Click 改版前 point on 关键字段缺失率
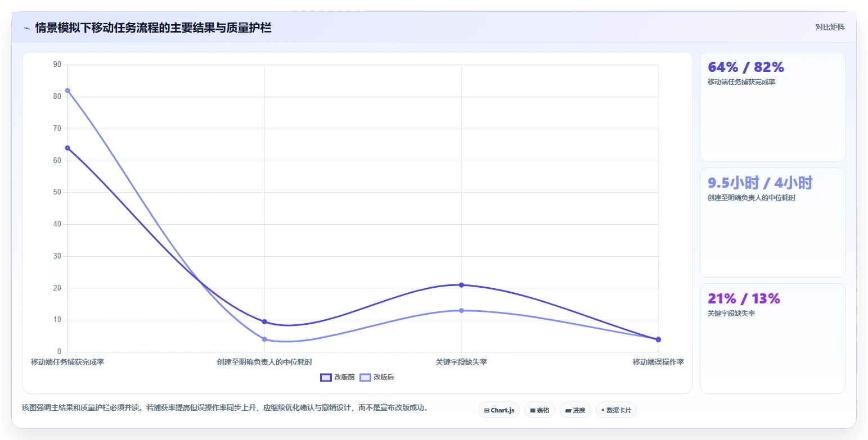 461,285
